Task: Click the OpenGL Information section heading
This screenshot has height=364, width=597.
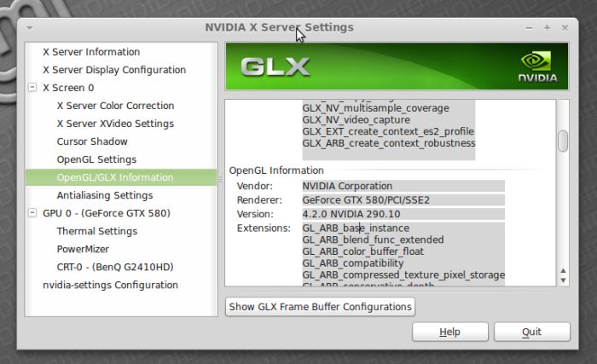Action: 276,170
